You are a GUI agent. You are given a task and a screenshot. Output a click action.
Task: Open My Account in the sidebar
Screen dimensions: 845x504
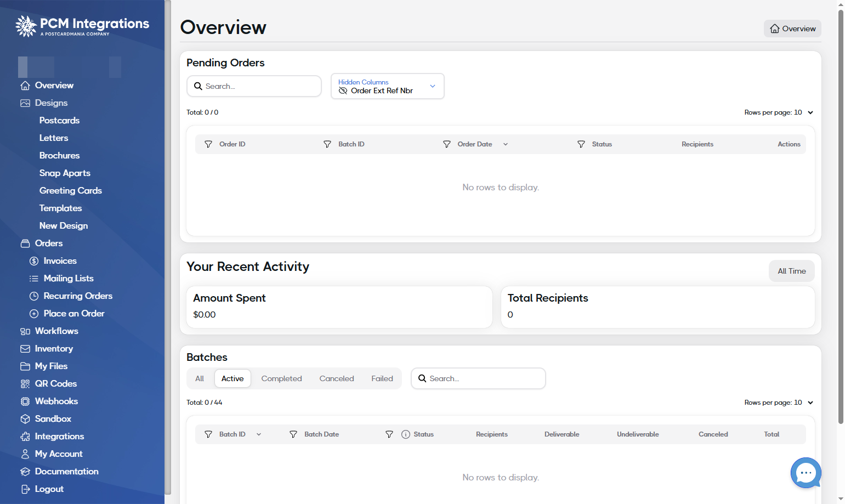(52, 454)
